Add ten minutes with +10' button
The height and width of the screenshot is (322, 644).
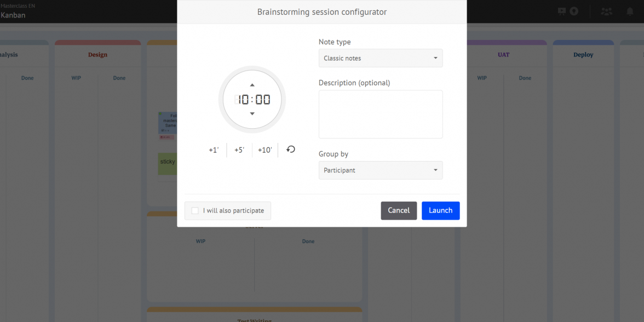point(265,150)
